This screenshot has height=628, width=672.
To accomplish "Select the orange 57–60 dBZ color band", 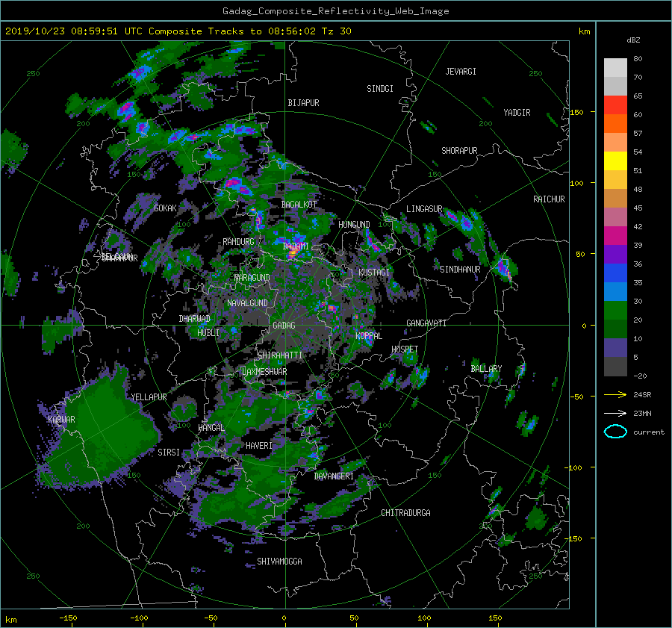I will (x=615, y=124).
